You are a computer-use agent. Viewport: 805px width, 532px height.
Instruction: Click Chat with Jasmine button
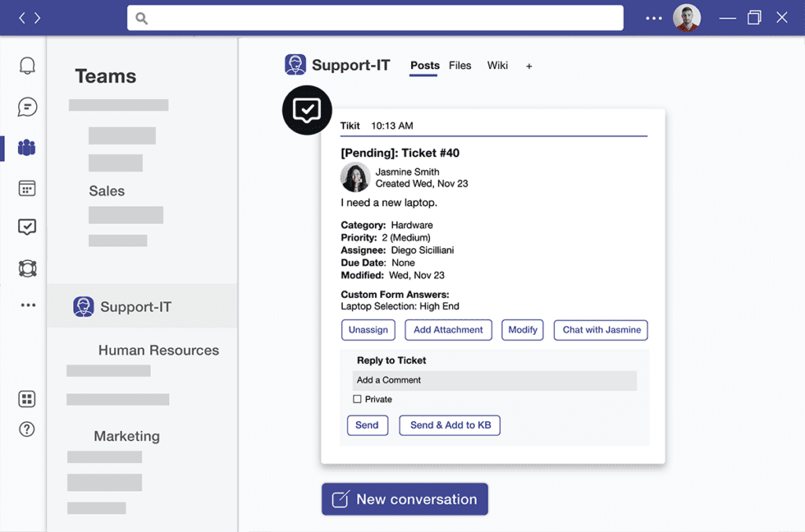tap(601, 330)
